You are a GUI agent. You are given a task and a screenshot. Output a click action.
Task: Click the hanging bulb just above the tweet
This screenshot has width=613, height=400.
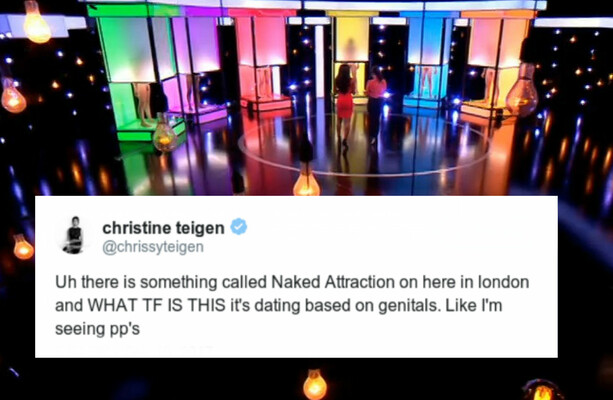307,180
